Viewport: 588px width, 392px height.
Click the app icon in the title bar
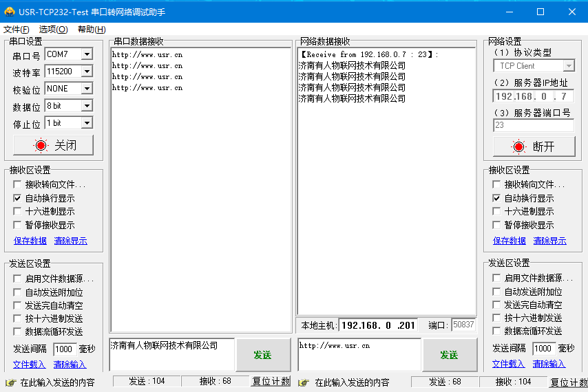pyautogui.click(x=10, y=12)
